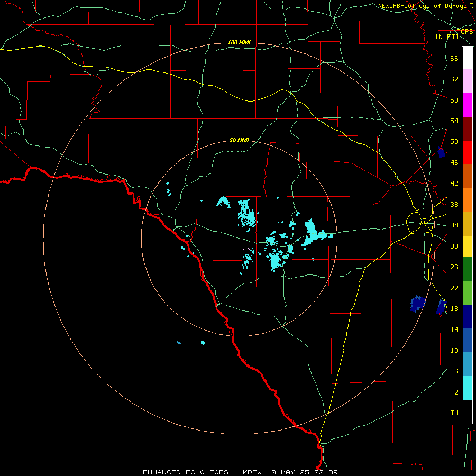Click the legend value "14"
Viewport: 476px width, 476px height.
click(x=454, y=329)
